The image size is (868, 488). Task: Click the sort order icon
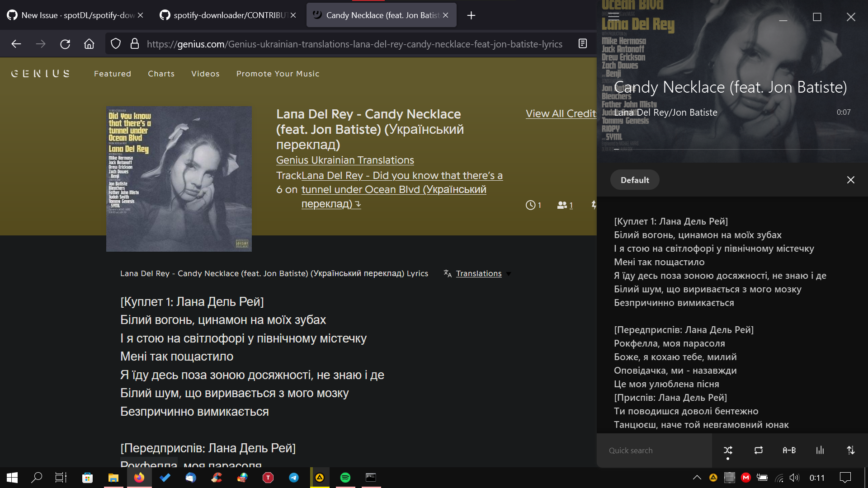click(x=851, y=450)
